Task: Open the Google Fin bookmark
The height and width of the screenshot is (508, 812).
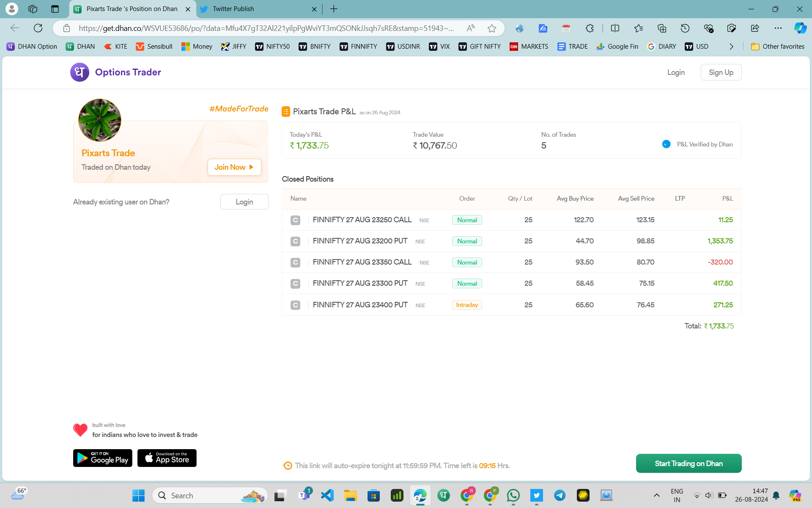Action: pos(617,47)
